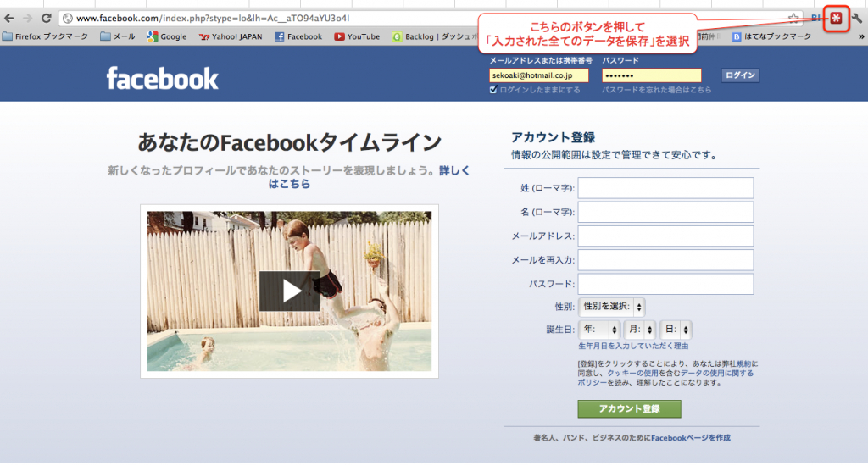Open the Yahoo! JAPAN bookmark
This screenshot has width=868, height=466.
point(231,36)
